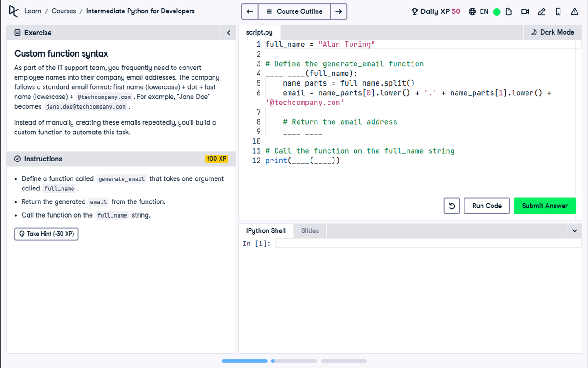Screen dimensions: 588x368
Task: Click the first blue progress bar segment
Action: (x=245, y=361)
